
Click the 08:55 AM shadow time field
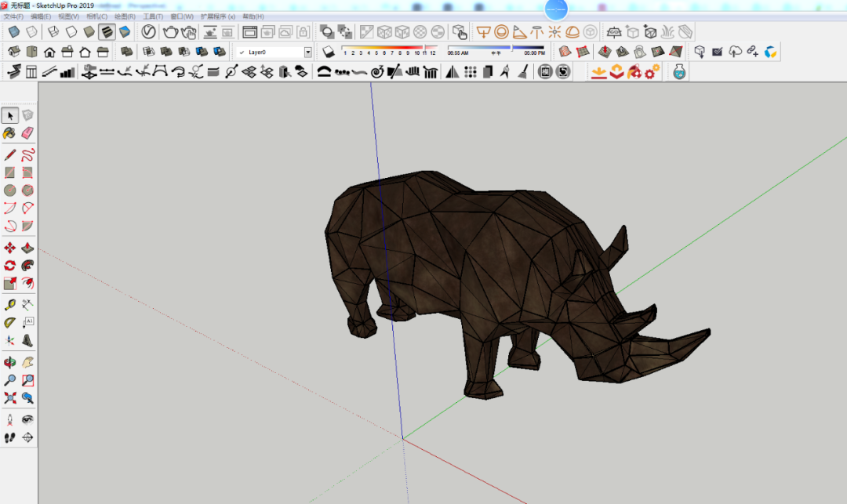pyautogui.click(x=459, y=53)
